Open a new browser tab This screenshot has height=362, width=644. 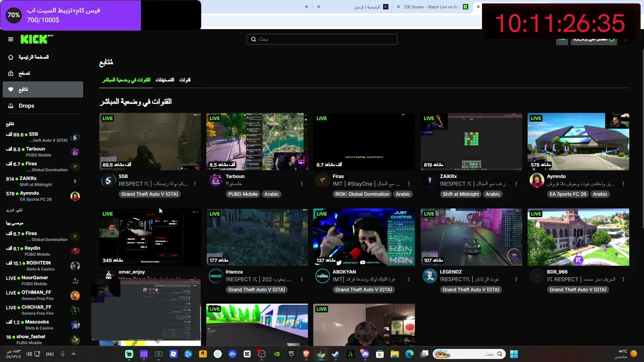tap(306, 7)
